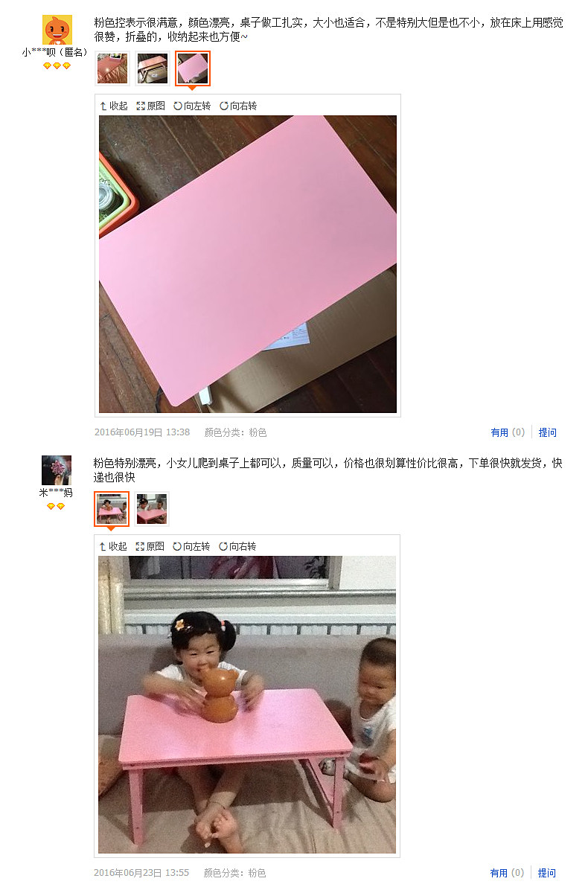
Task: Select second thumbnail of first review
Action: [152, 68]
